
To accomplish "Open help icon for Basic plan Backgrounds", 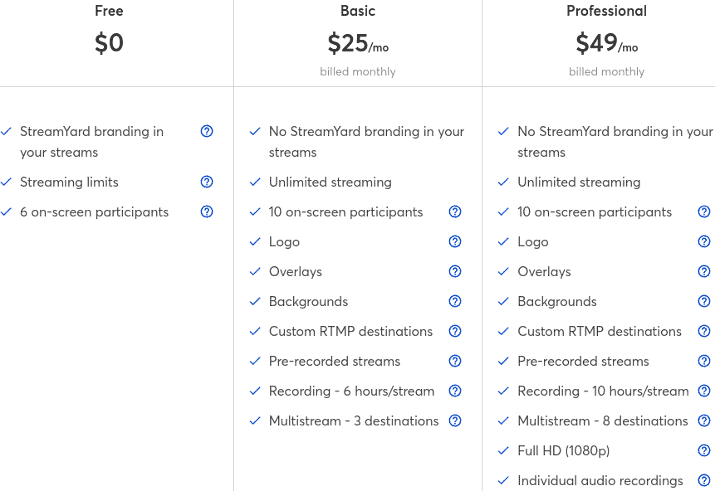I will point(455,301).
